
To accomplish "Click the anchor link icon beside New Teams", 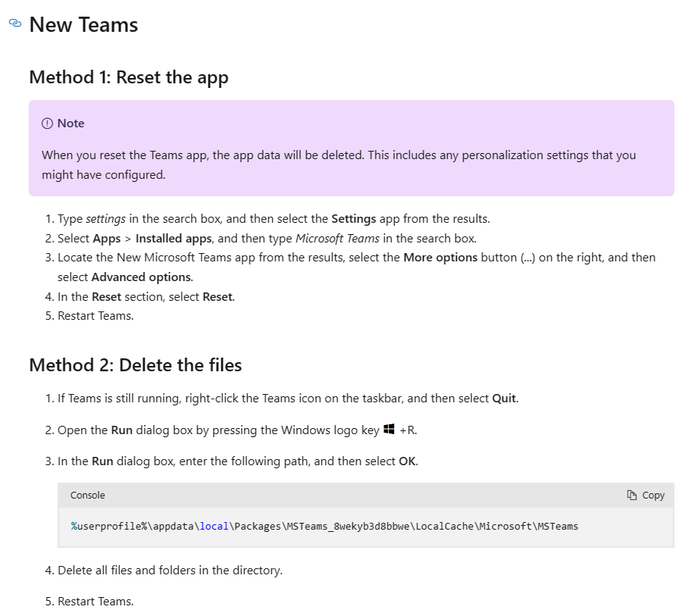I will (x=15, y=23).
